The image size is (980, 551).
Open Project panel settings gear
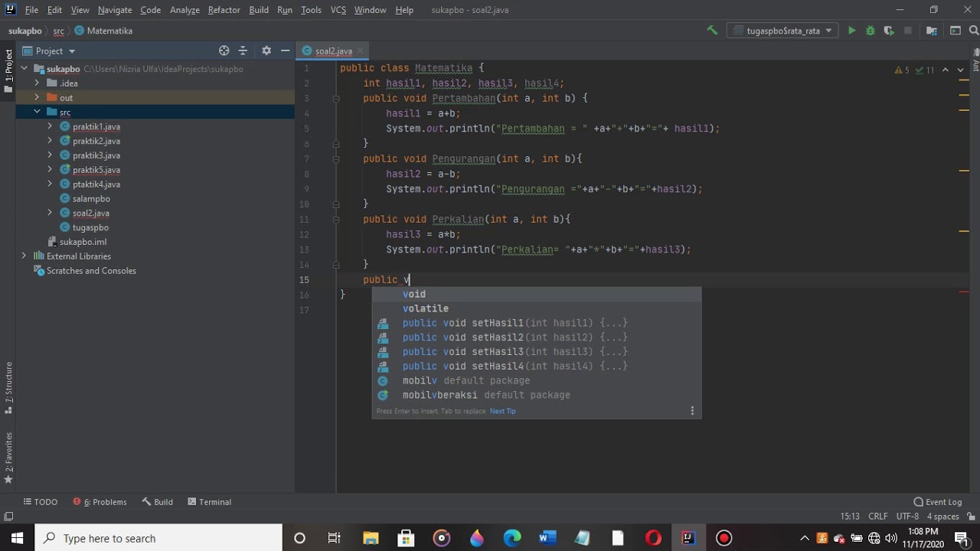pos(266,51)
